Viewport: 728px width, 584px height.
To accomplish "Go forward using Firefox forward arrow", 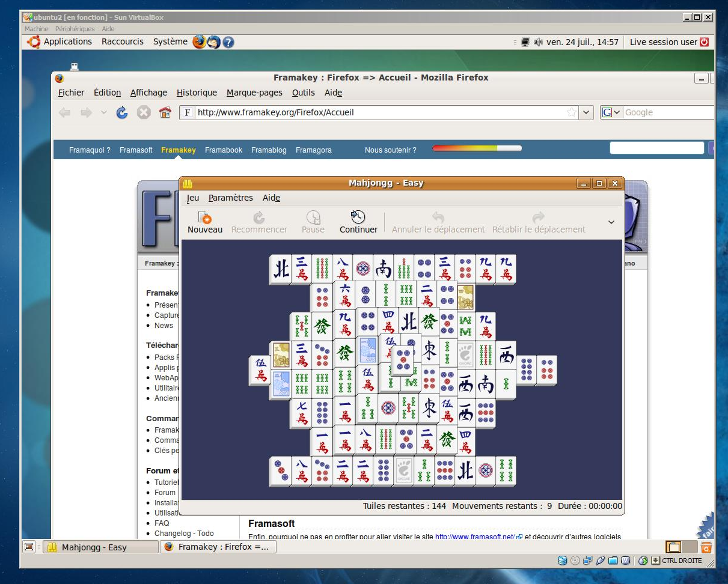I will pyautogui.click(x=86, y=112).
